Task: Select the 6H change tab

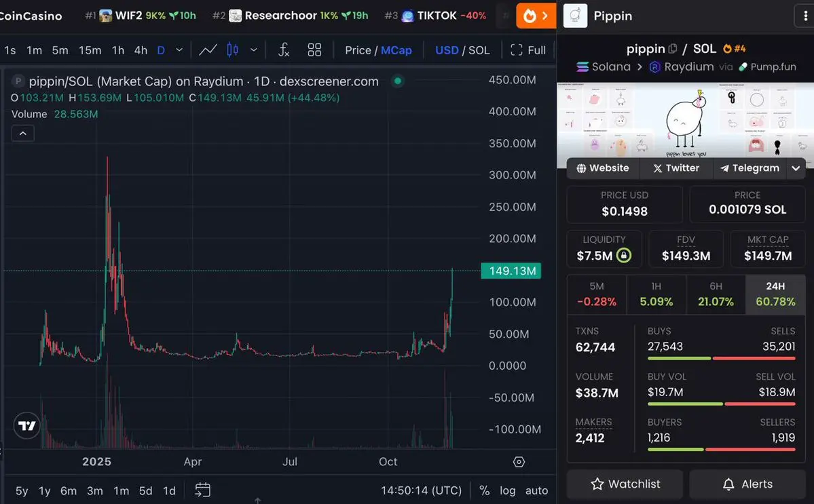Action: 716,294
